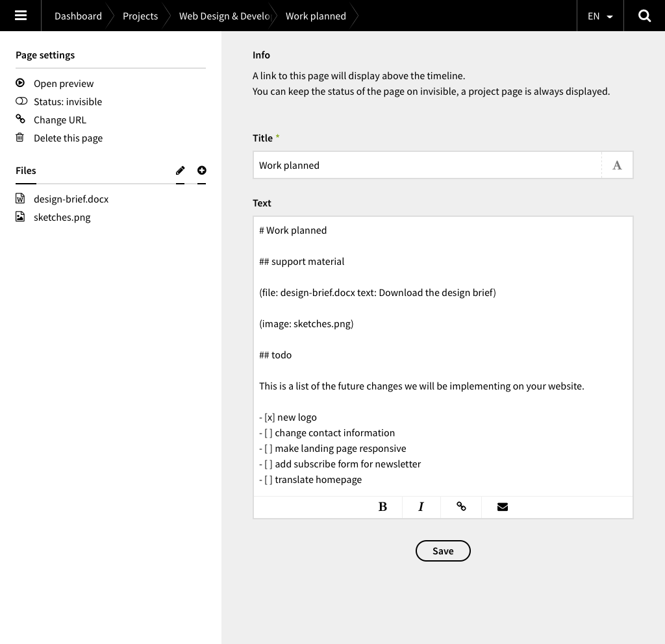The height and width of the screenshot is (644, 665).
Task: Click the 'Download the design brief' file tag line
Action: [x=377, y=293]
